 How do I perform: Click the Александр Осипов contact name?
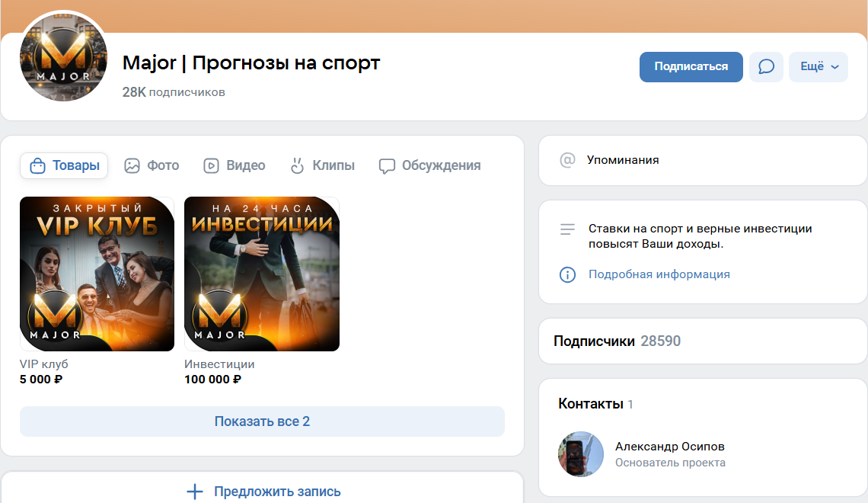(669, 447)
